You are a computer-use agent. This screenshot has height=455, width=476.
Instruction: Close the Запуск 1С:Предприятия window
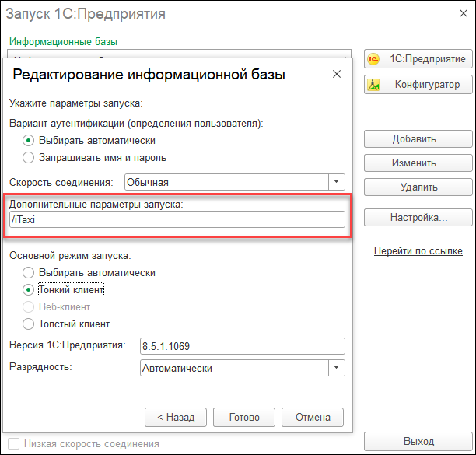pyautogui.click(x=464, y=13)
